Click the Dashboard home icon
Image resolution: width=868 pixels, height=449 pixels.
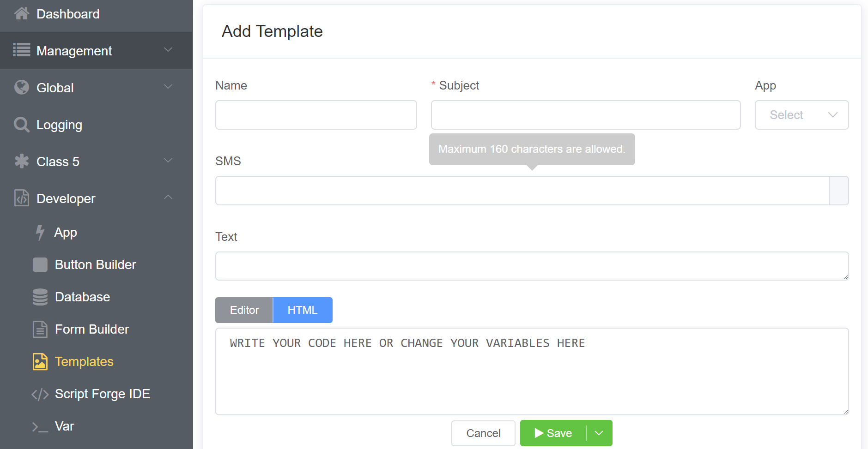21,14
